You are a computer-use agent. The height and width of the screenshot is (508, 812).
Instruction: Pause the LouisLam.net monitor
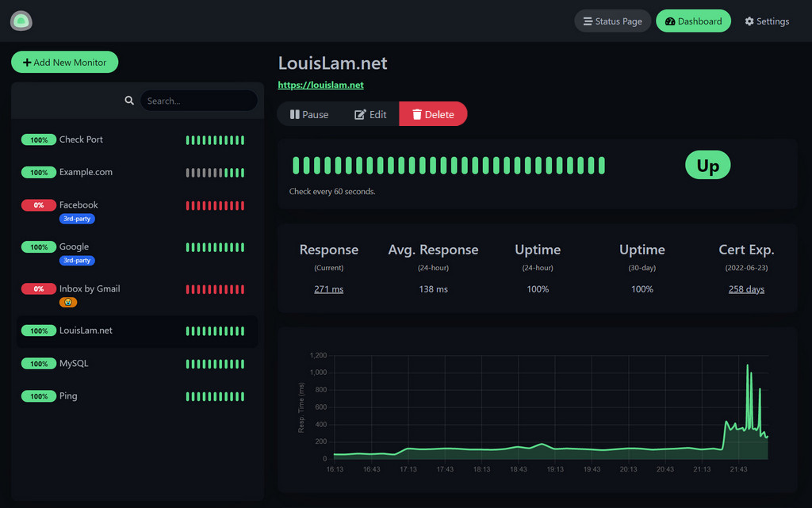click(x=309, y=114)
